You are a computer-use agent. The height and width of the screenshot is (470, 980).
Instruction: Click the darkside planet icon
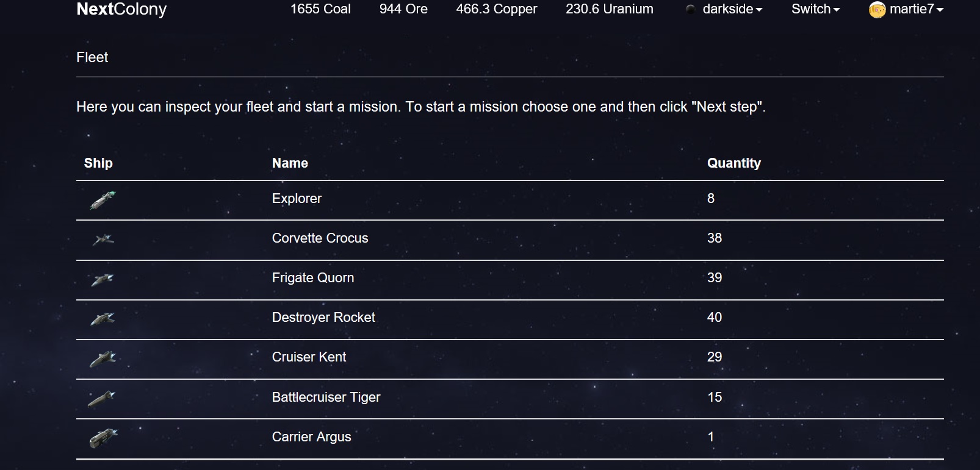691,9
